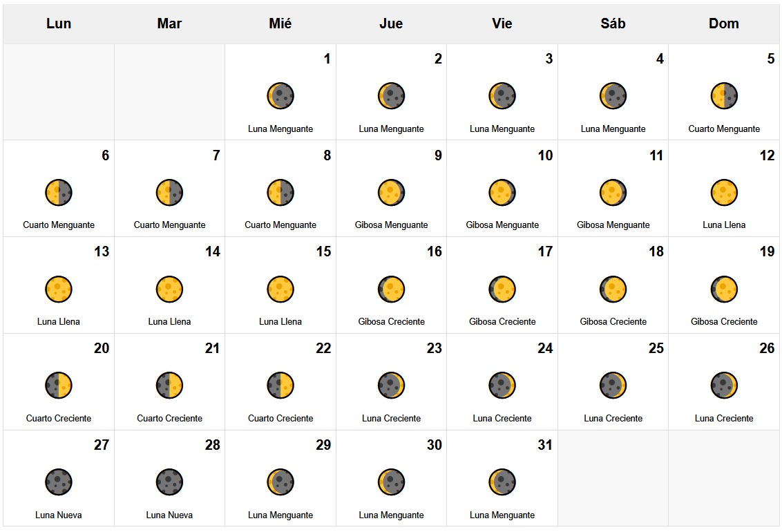Viewport: 782px width, 532px height.
Task: Click the waning gibbous icon on day 9
Action: [391, 193]
